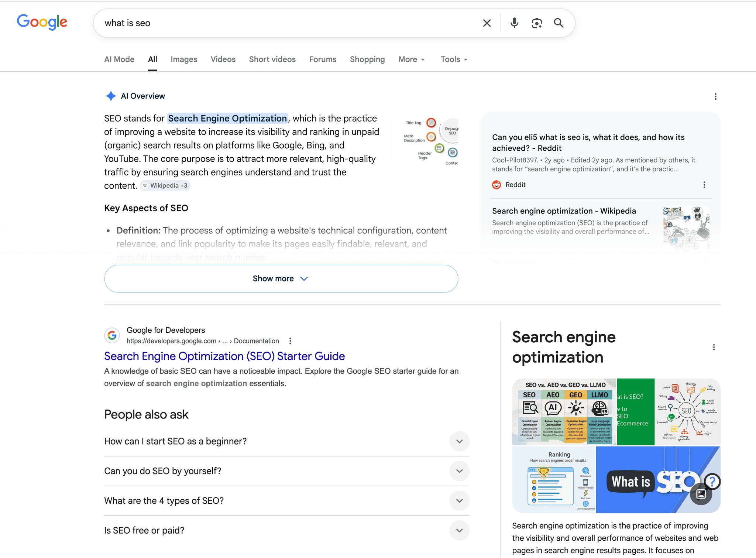Expand the AI Overview with Show more
This screenshot has width=756, height=558.
click(281, 278)
